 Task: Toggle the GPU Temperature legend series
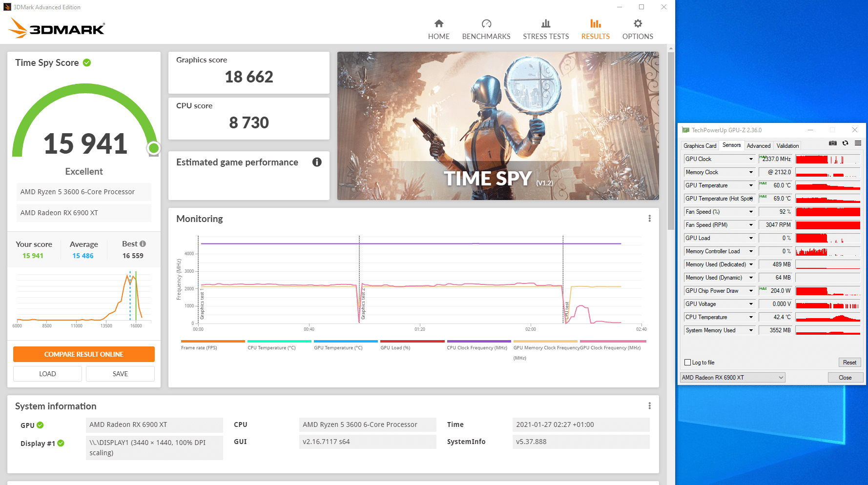[346, 345]
